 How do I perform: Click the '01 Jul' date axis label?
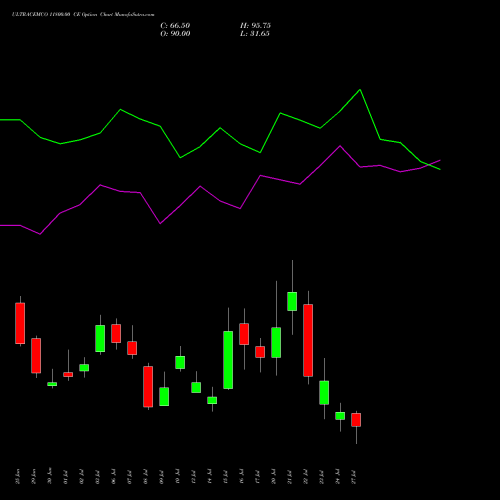point(66,477)
